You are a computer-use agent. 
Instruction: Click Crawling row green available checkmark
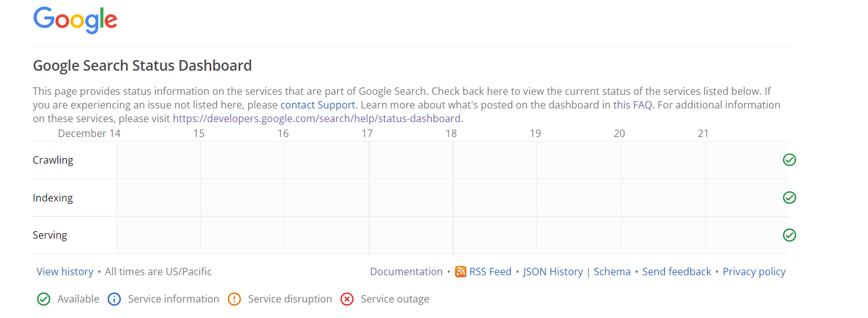[x=789, y=160]
